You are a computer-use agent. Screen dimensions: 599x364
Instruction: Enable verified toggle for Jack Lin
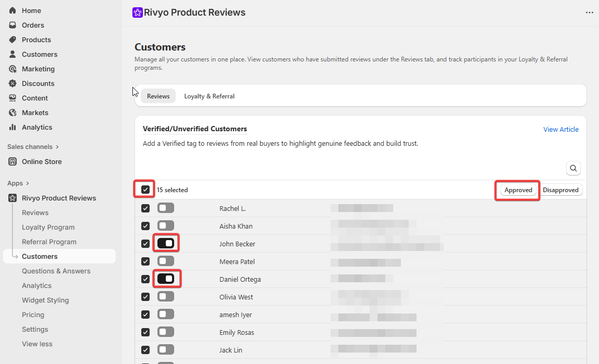click(x=166, y=349)
